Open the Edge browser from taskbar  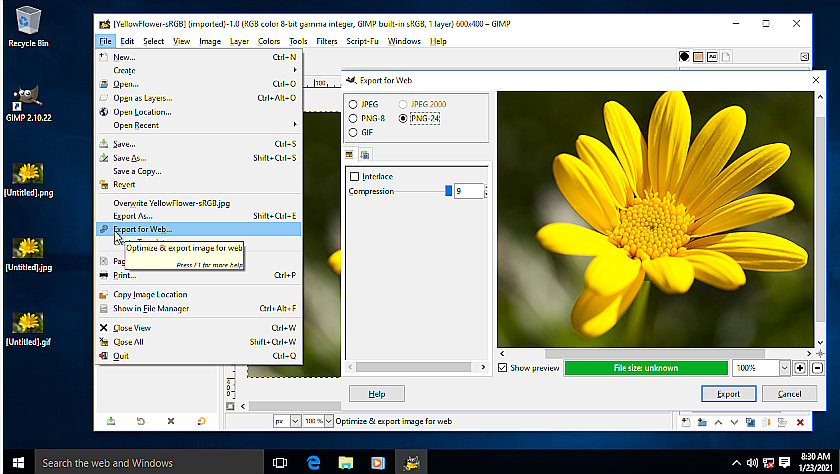pyautogui.click(x=312, y=462)
